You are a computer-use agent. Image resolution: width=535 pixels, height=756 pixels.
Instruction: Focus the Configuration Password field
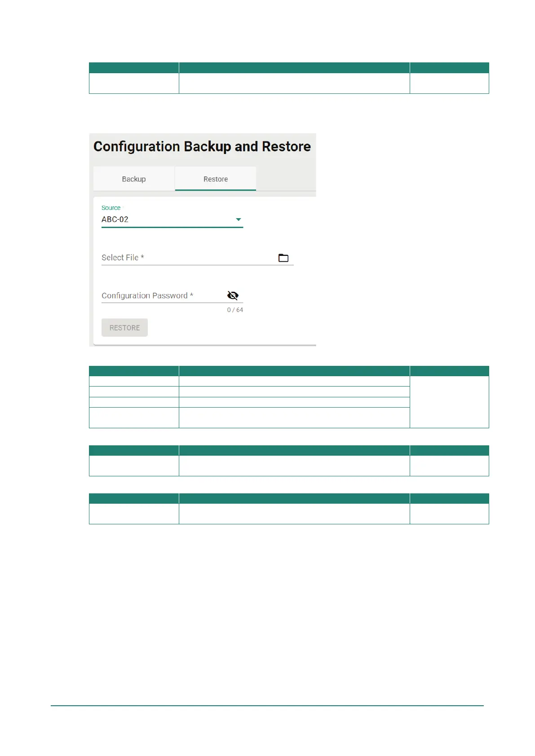pos(172,295)
